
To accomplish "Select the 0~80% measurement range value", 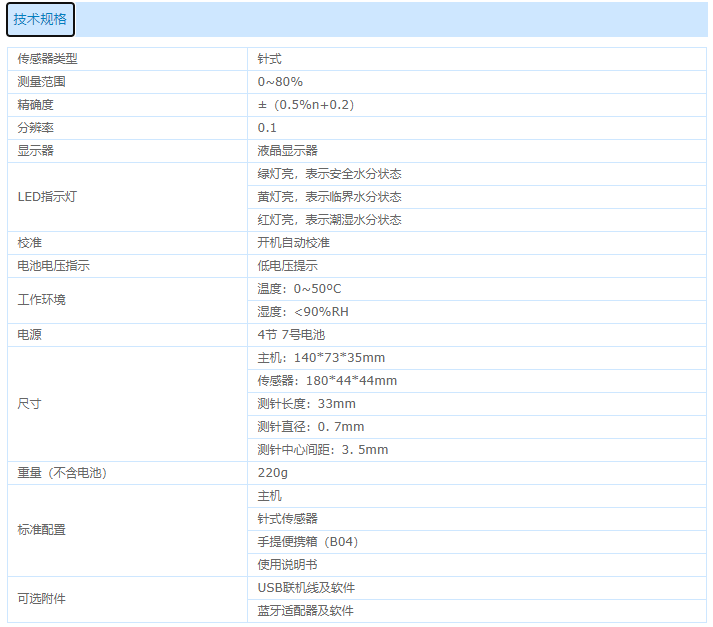I will (x=280, y=82).
